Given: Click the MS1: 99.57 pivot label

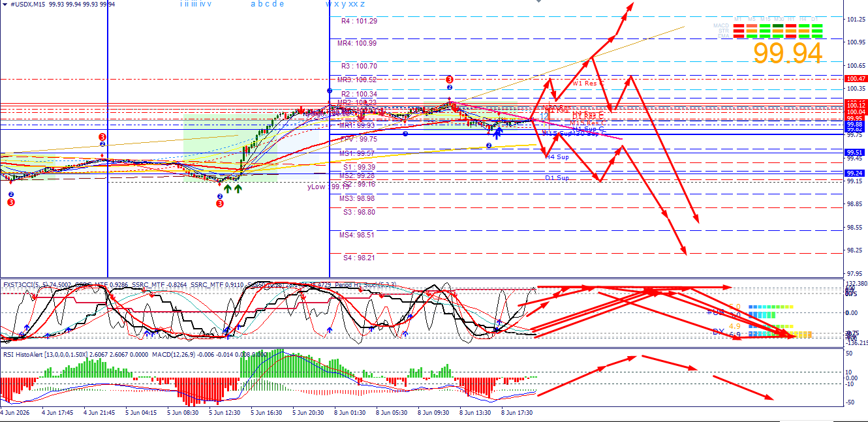Looking at the screenshot, I should point(357,153).
